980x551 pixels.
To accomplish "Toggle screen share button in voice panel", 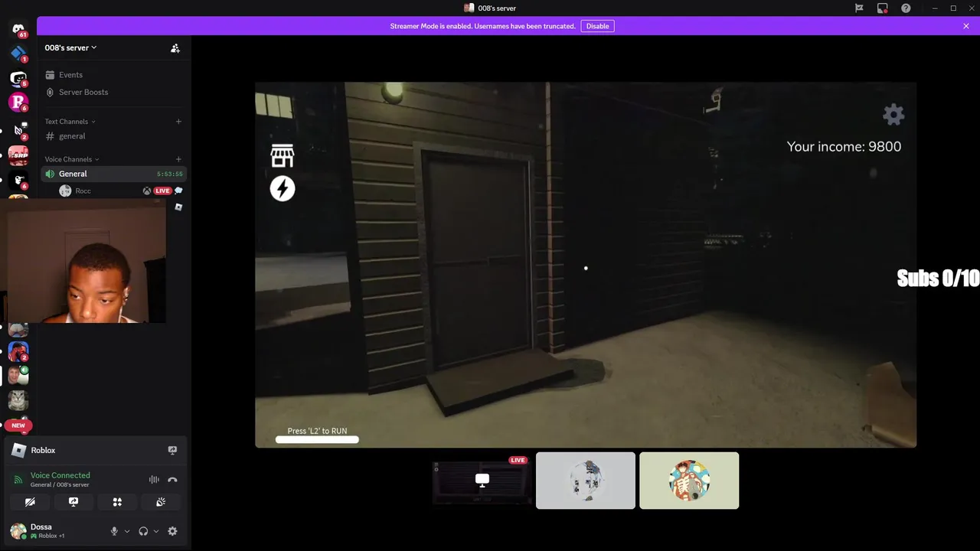I will coord(73,502).
